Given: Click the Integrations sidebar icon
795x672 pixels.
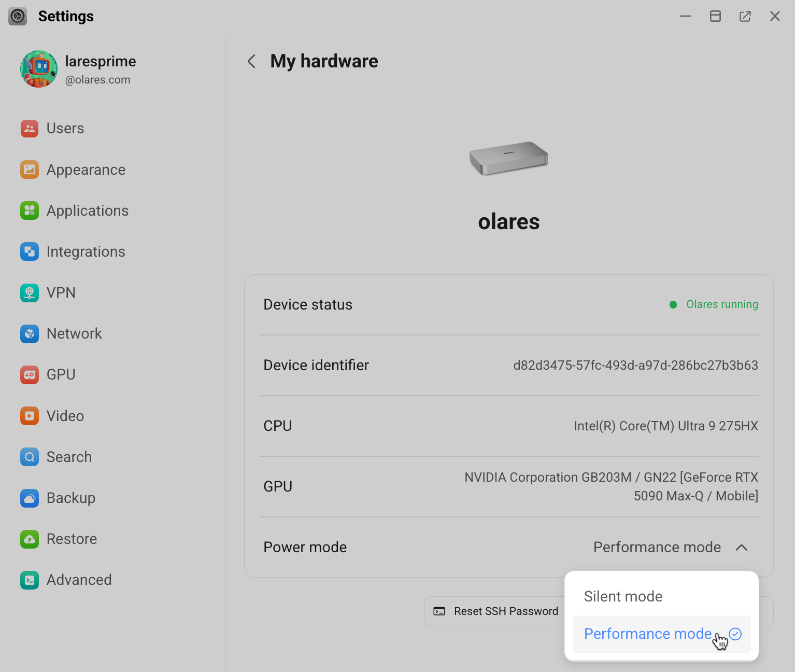Looking at the screenshot, I should [x=30, y=251].
